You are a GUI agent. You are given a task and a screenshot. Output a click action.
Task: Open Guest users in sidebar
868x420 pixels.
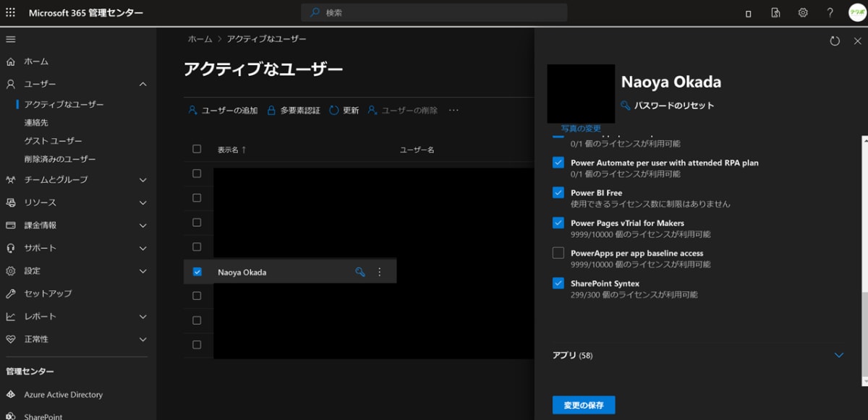(x=53, y=141)
